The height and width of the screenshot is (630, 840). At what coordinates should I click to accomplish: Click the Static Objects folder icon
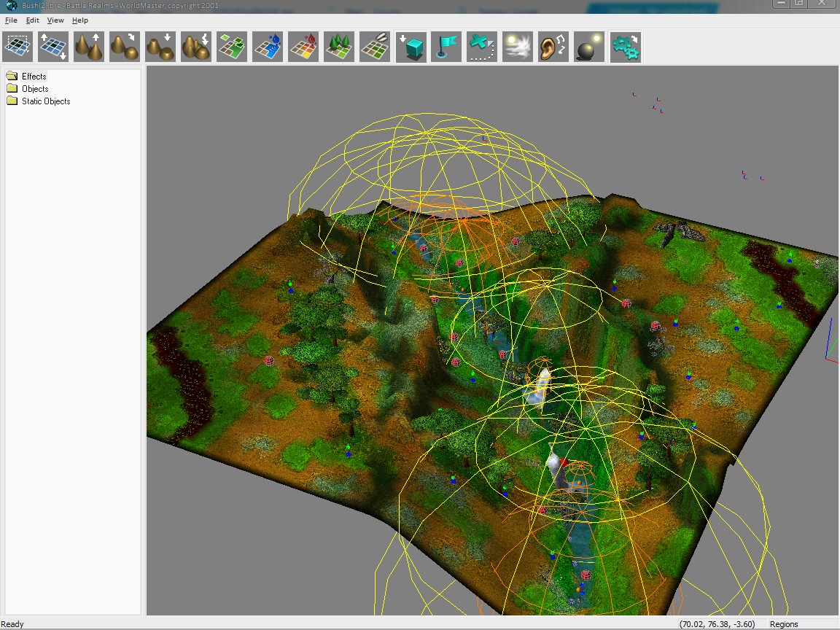point(12,101)
